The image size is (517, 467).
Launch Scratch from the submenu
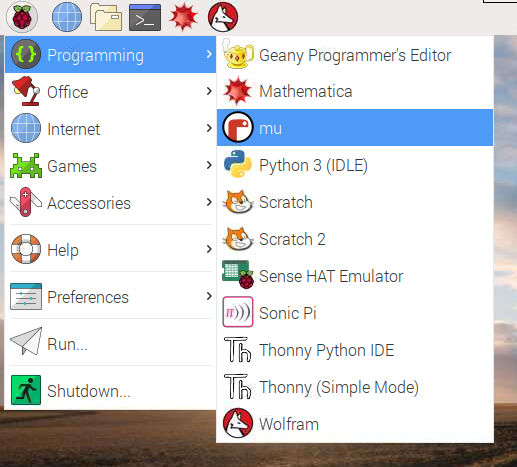355,202
